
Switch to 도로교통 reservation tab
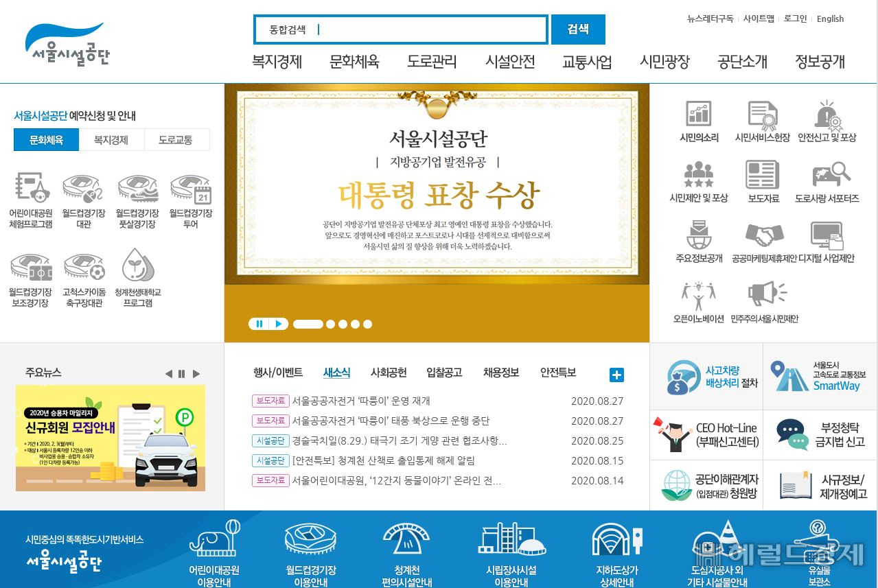[x=176, y=140]
